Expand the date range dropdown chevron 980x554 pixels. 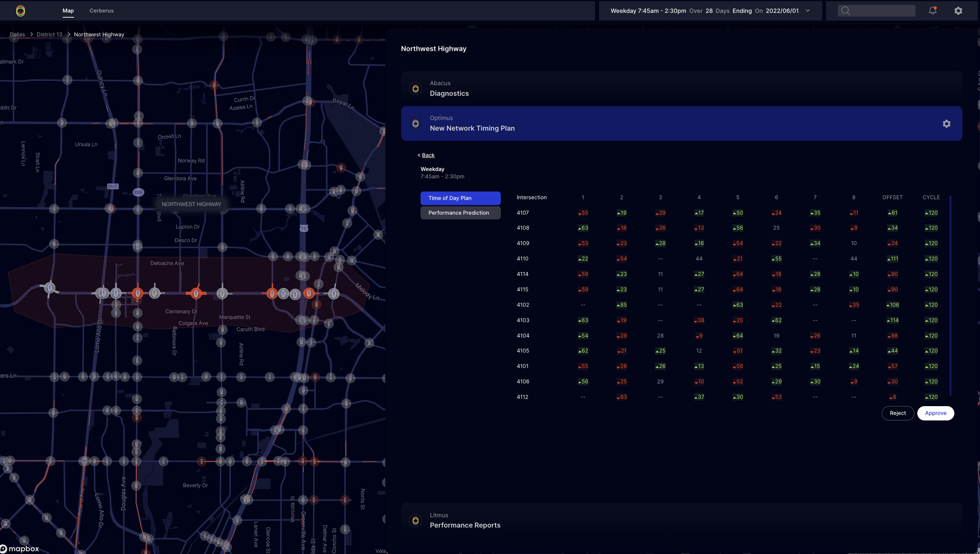(808, 11)
